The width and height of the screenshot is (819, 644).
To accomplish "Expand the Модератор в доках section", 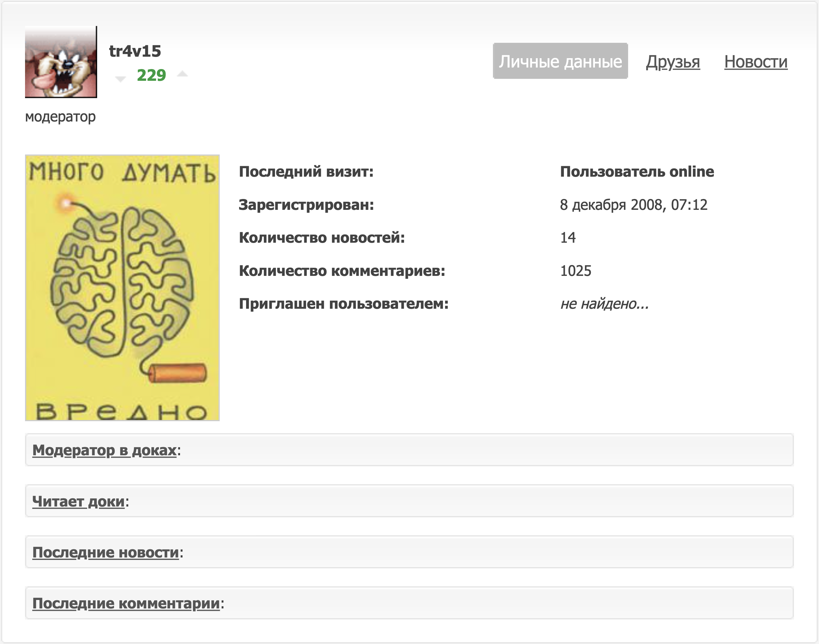I will pyautogui.click(x=104, y=450).
